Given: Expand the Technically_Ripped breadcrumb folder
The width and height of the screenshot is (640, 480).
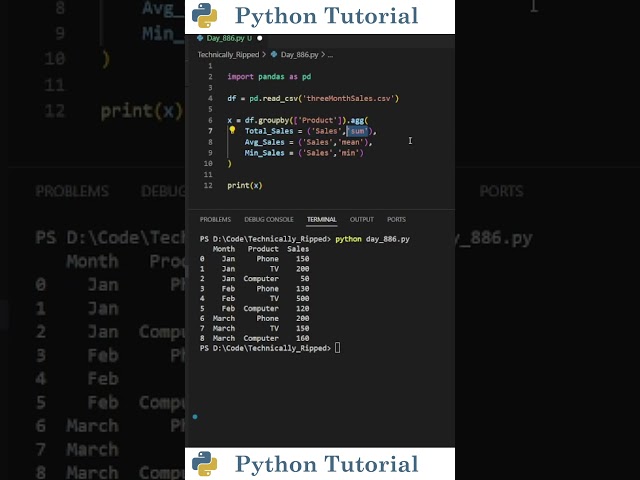Looking at the screenshot, I should point(228,55).
